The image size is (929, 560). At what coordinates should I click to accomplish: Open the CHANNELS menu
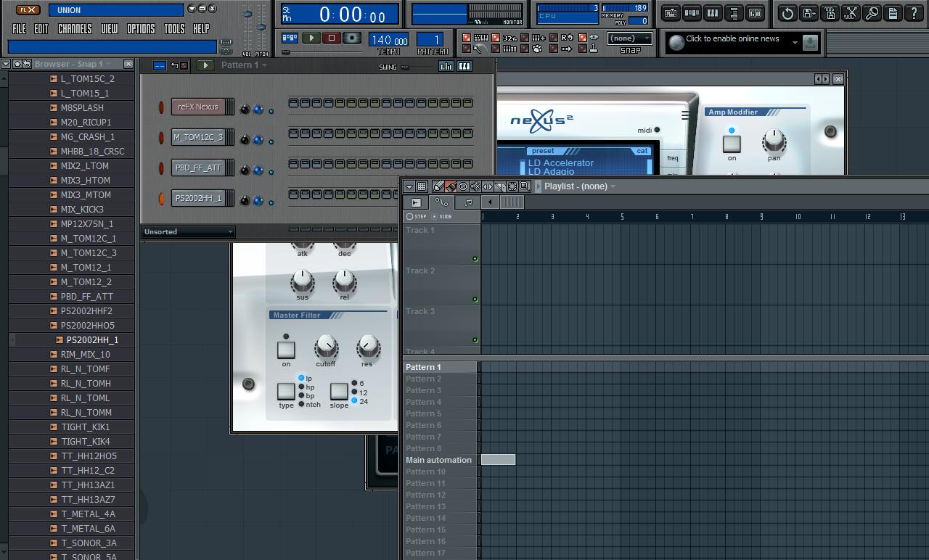click(x=75, y=29)
